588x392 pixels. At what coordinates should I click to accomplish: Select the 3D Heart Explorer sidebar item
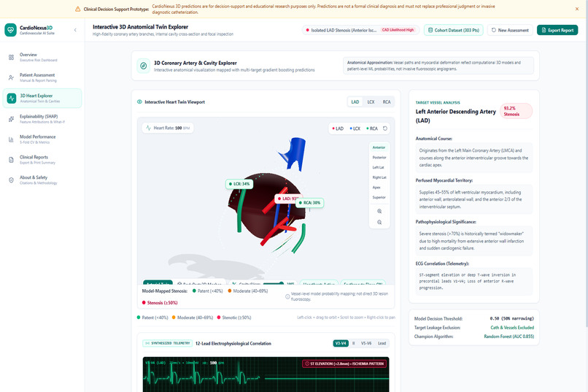pos(42,99)
